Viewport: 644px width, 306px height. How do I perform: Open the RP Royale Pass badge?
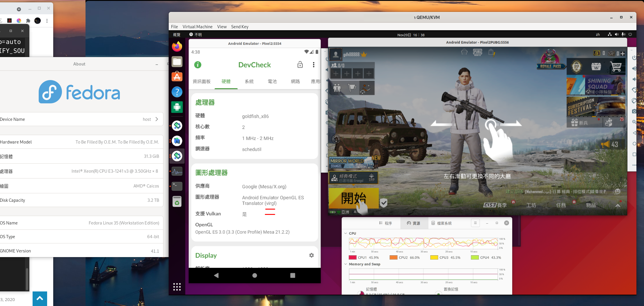click(576, 67)
